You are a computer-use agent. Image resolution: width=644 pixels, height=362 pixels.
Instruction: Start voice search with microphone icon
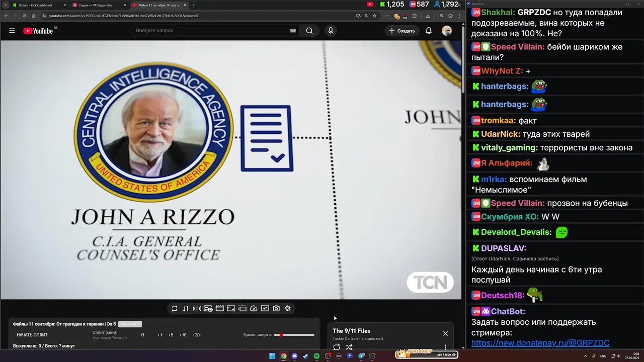click(x=331, y=31)
